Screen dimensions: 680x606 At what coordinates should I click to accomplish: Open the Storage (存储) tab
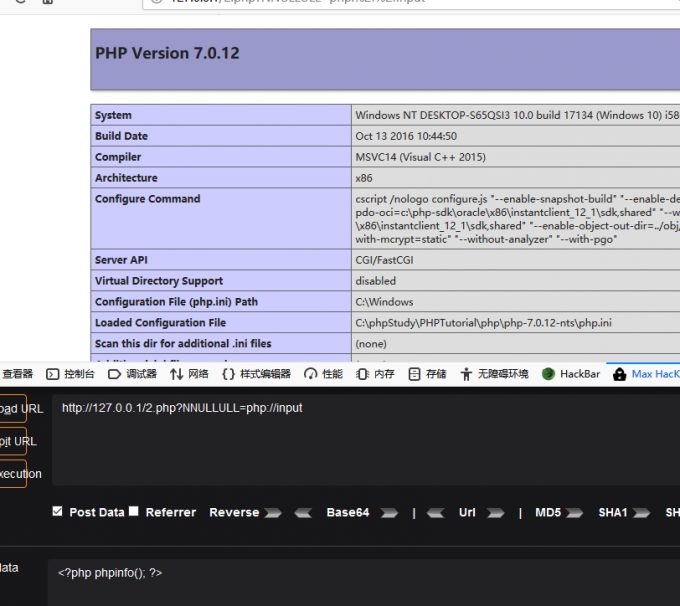427,374
